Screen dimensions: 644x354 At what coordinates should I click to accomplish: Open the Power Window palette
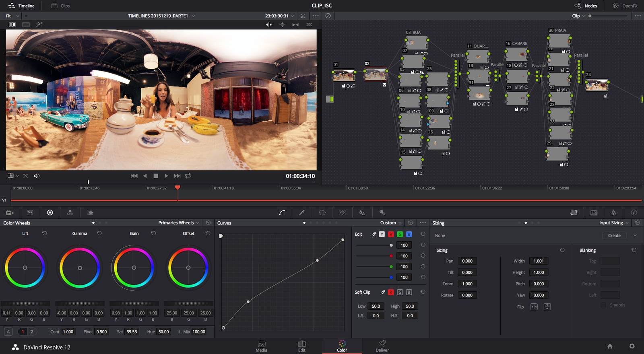pyautogui.click(x=322, y=212)
